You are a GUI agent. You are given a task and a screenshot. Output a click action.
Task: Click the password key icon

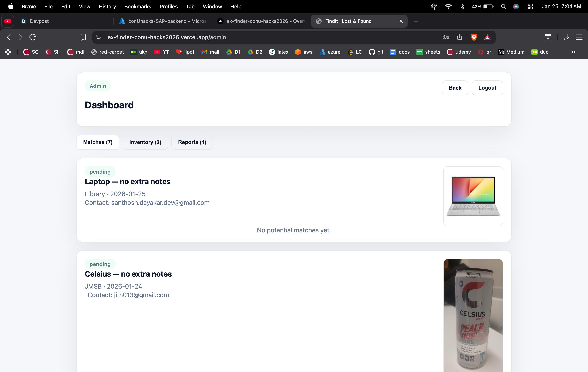tap(446, 37)
